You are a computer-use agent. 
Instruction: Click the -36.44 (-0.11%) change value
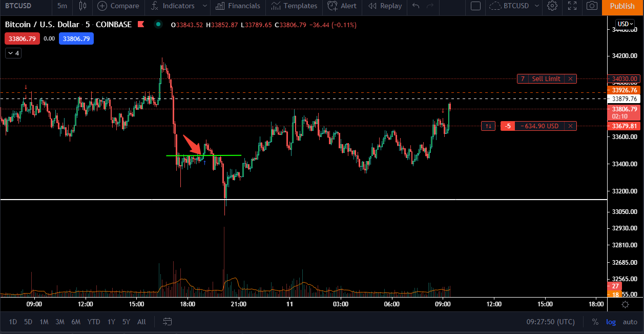click(x=333, y=25)
